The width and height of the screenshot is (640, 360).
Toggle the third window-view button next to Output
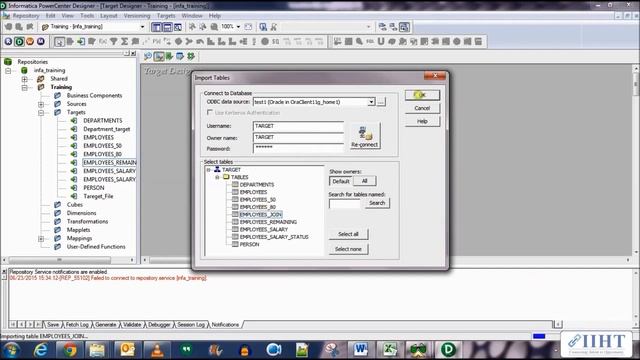(x=178, y=27)
